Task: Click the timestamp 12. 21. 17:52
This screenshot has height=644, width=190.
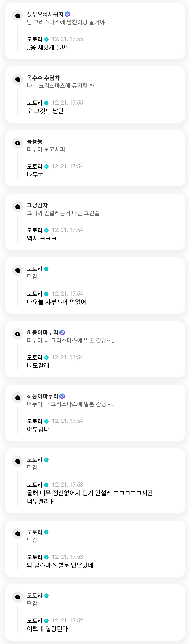Action: (67, 620)
